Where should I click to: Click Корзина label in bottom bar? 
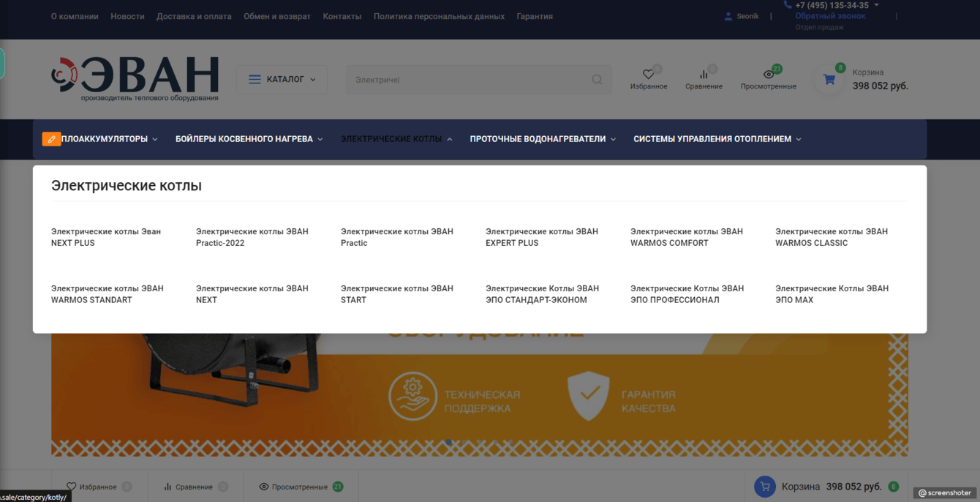coord(801,487)
